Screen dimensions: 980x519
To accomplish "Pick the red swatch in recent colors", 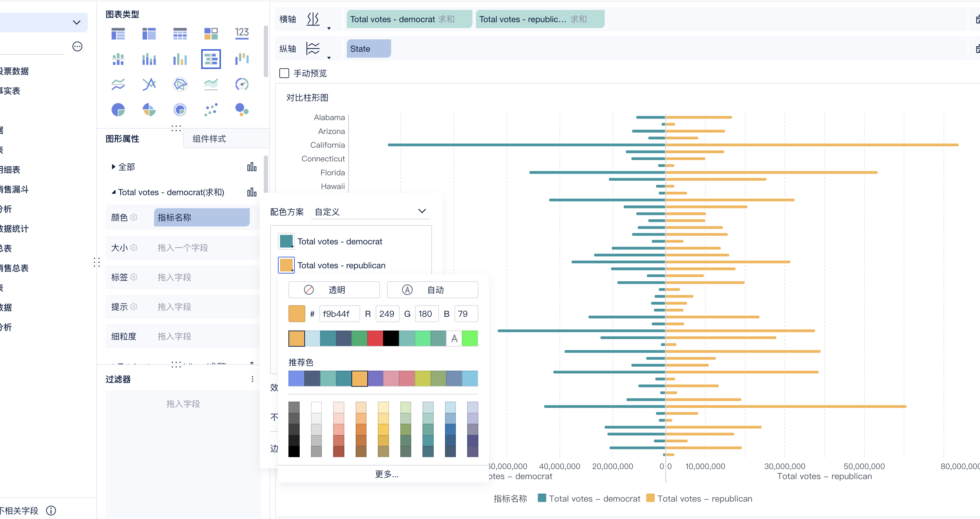I will 375,338.
